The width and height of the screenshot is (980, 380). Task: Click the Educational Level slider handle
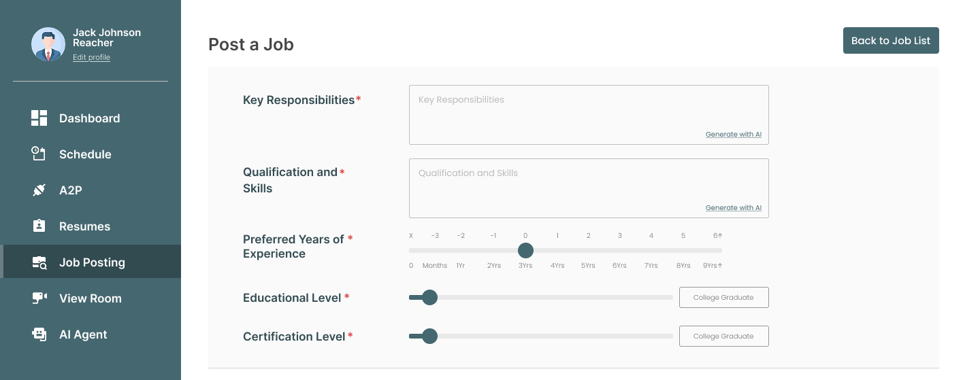[429, 297]
